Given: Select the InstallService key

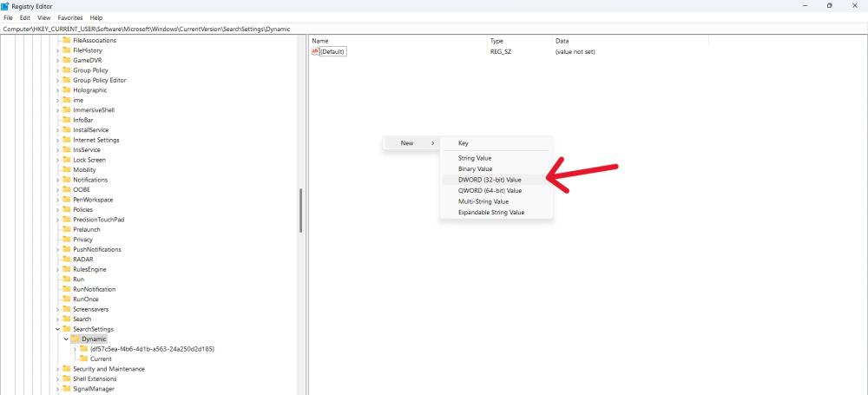Looking at the screenshot, I should click(91, 130).
